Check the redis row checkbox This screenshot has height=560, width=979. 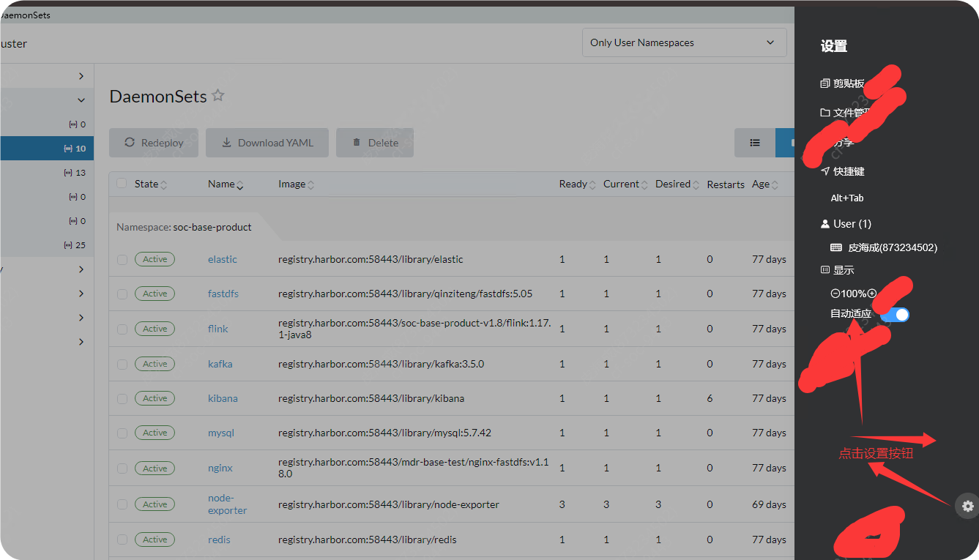pyautogui.click(x=122, y=540)
